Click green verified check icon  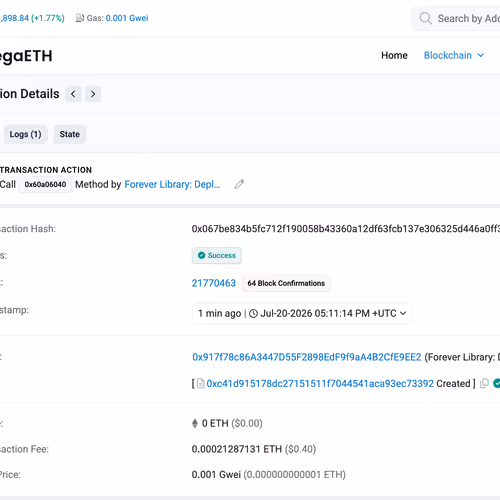click(x=497, y=384)
